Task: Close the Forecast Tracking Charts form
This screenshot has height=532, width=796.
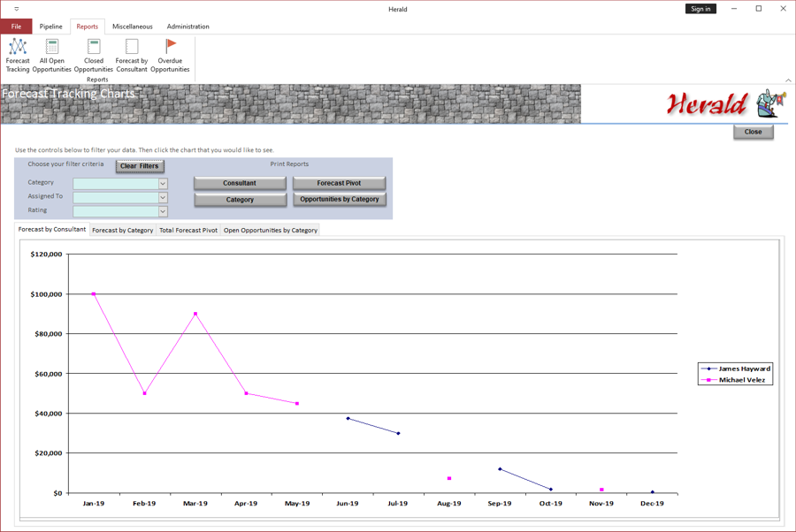Action: point(754,132)
